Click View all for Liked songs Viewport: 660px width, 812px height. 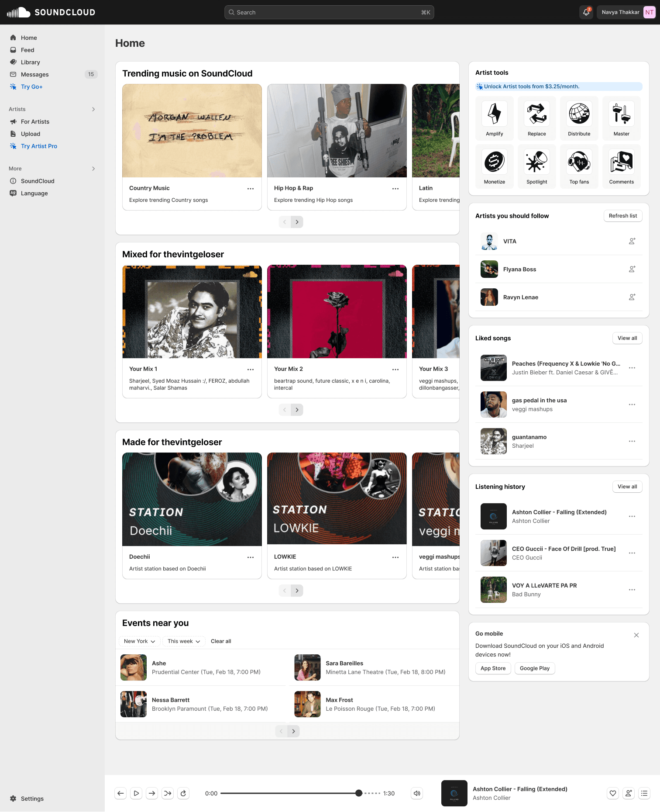pos(627,338)
